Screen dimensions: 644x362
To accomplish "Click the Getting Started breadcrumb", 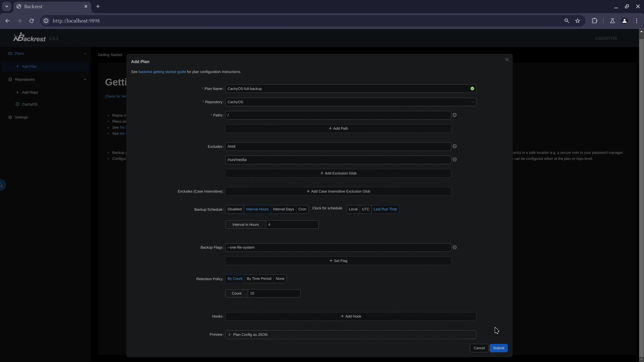I will 110,55.
